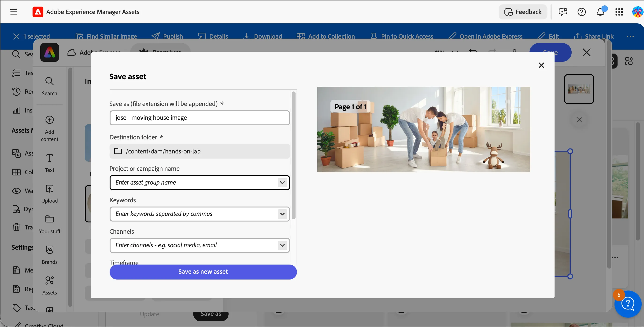Select the page thumbnail in Express

pos(579,89)
